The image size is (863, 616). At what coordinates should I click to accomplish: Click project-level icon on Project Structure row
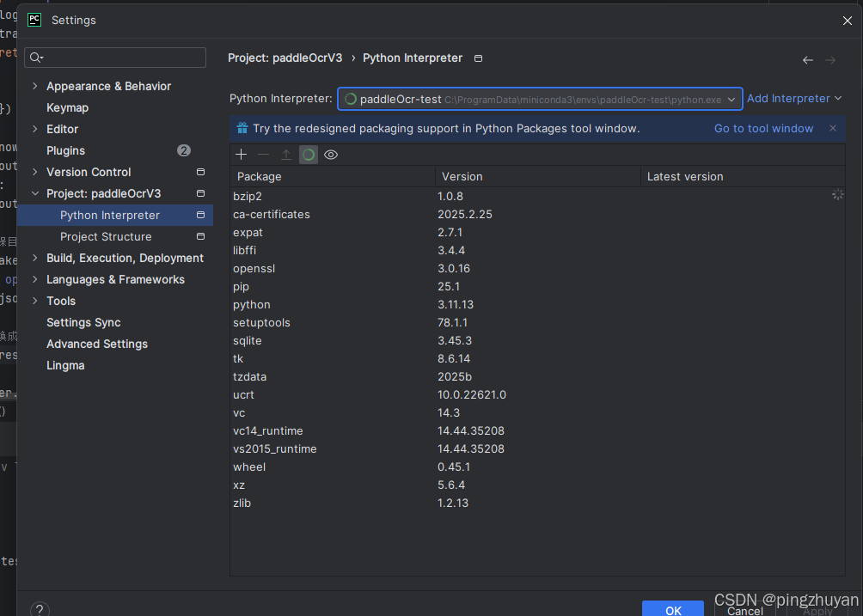tap(201, 236)
